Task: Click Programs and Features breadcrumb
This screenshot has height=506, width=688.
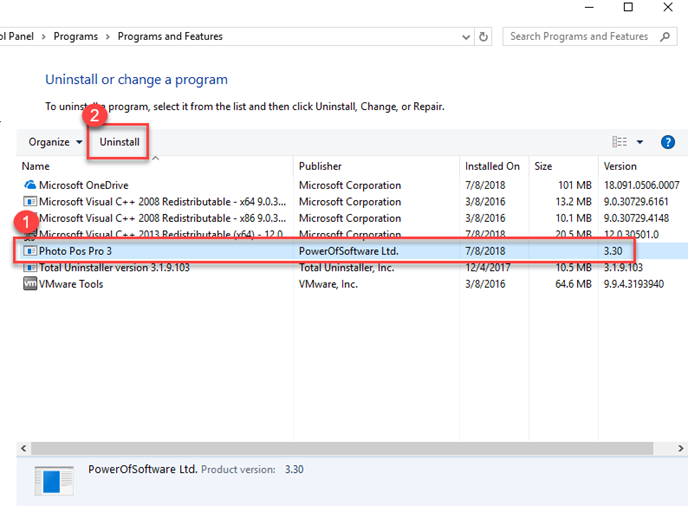Action: (x=170, y=37)
